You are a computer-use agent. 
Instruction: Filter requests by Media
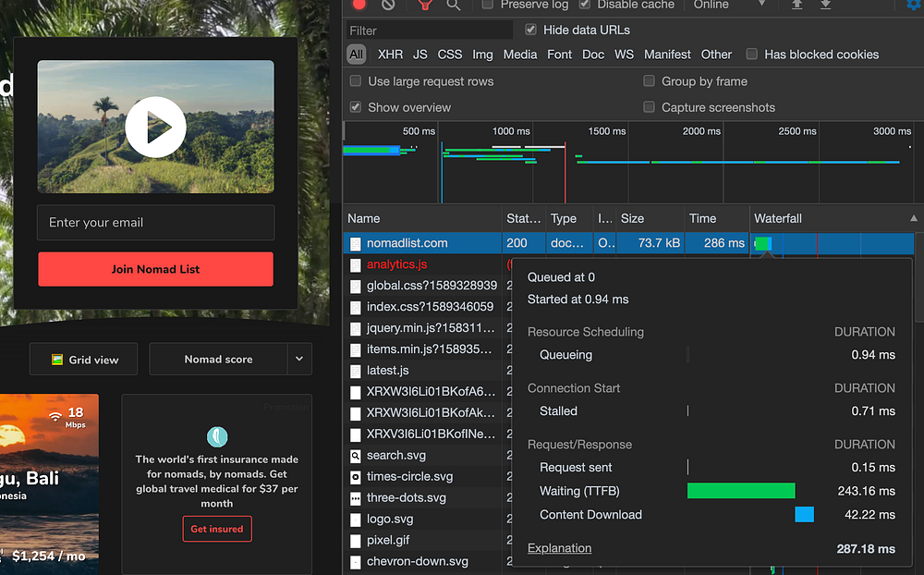519,55
